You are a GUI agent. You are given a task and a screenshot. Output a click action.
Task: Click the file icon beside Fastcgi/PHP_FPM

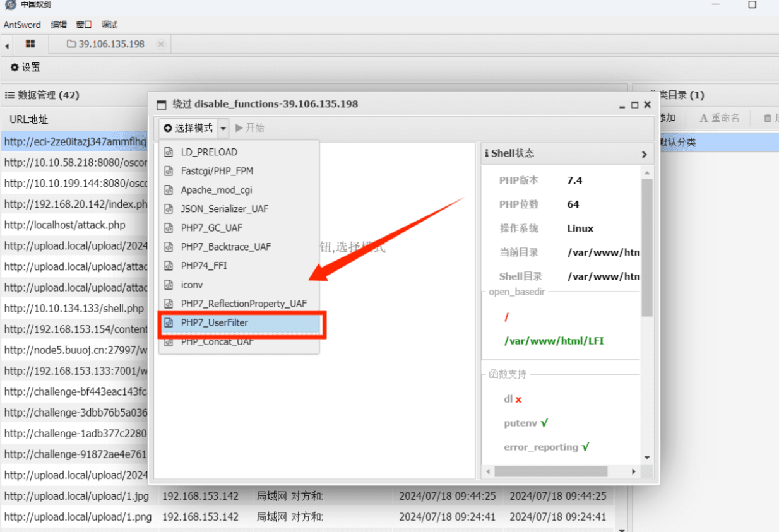coord(169,171)
